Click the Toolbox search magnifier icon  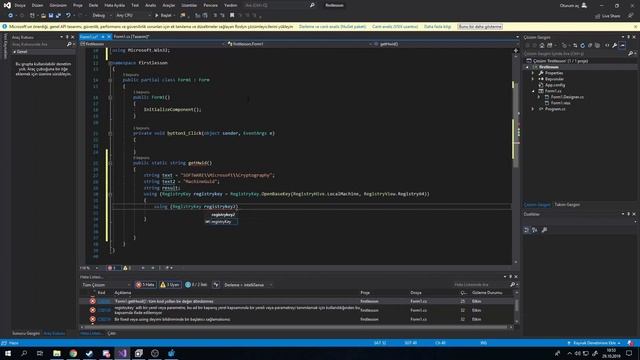(69, 44)
